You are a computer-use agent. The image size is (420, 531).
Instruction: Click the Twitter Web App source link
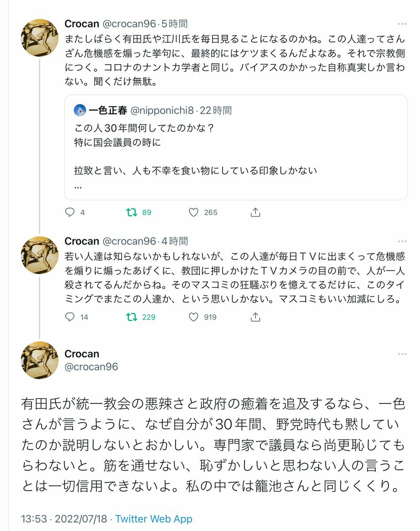154,519
